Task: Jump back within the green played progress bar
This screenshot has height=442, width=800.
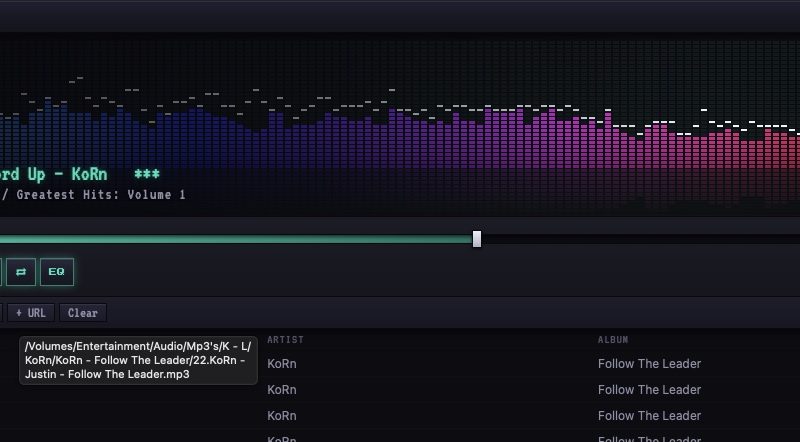Action: [236, 239]
